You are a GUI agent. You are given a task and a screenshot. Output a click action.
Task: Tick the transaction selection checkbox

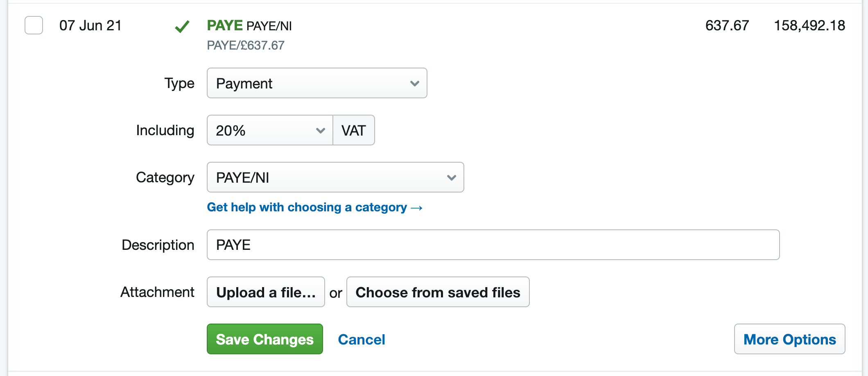tap(33, 25)
